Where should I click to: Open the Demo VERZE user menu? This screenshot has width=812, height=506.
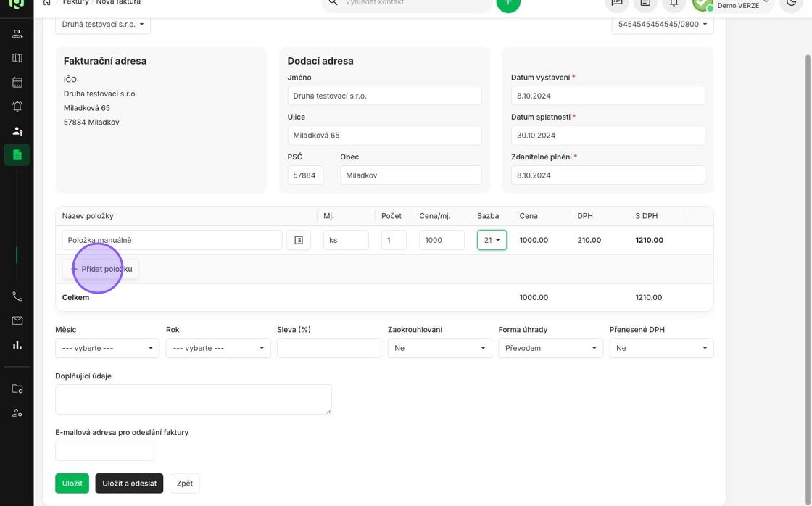[x=734, y=5]
